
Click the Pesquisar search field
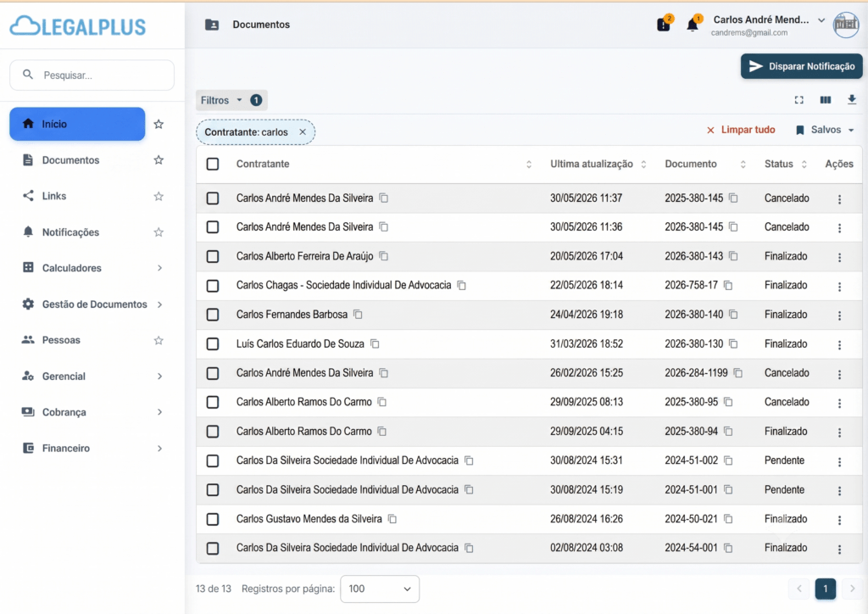click(92, 75)
